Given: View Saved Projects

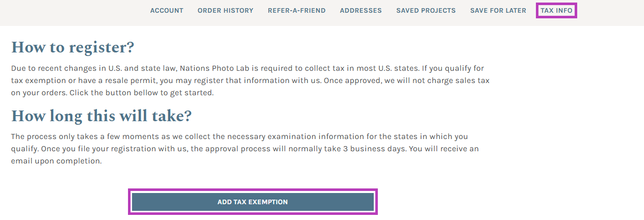Looking at the screenshot, I should [x=426, y=11].
